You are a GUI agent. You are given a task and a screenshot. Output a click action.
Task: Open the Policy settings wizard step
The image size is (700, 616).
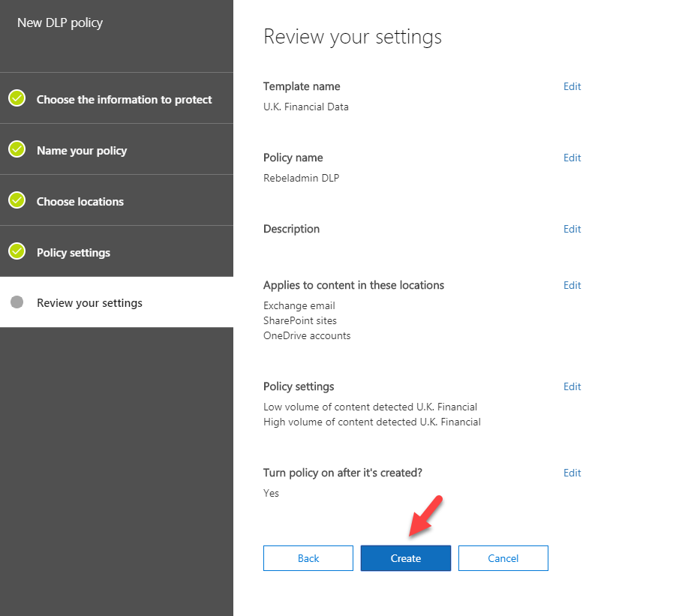[x=116, y=251]
